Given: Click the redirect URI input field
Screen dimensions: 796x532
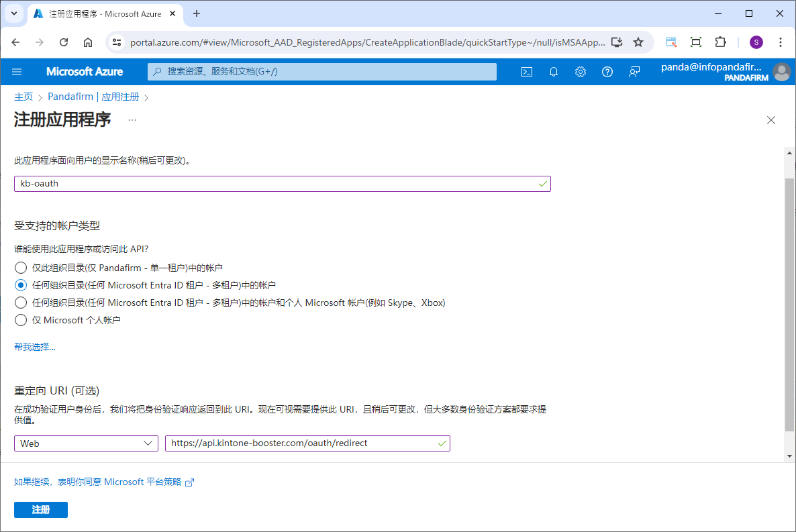Looking at the screenshot, I should (x=302, y=443).
